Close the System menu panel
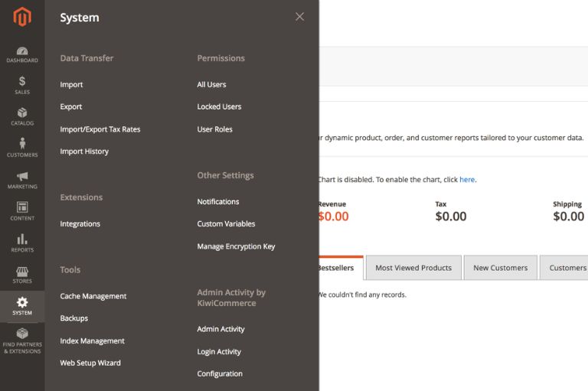 point(299,17)
